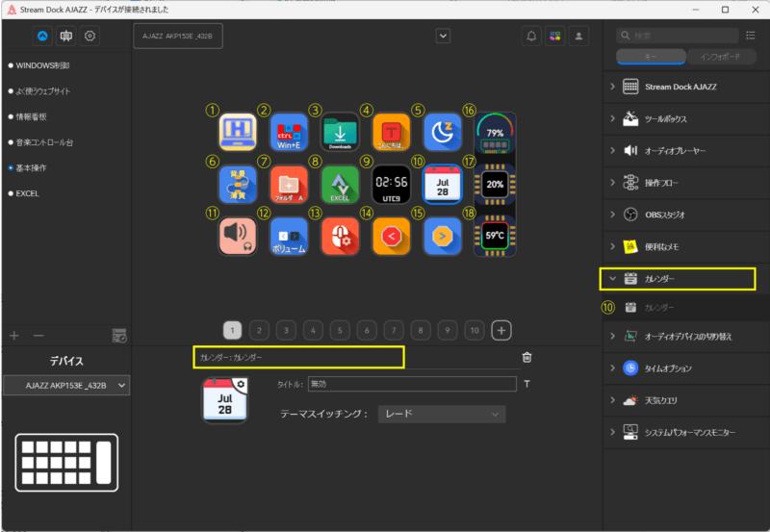Select the 20% CPU usage key
770x532 pixels.
click(x=495, y=184)
